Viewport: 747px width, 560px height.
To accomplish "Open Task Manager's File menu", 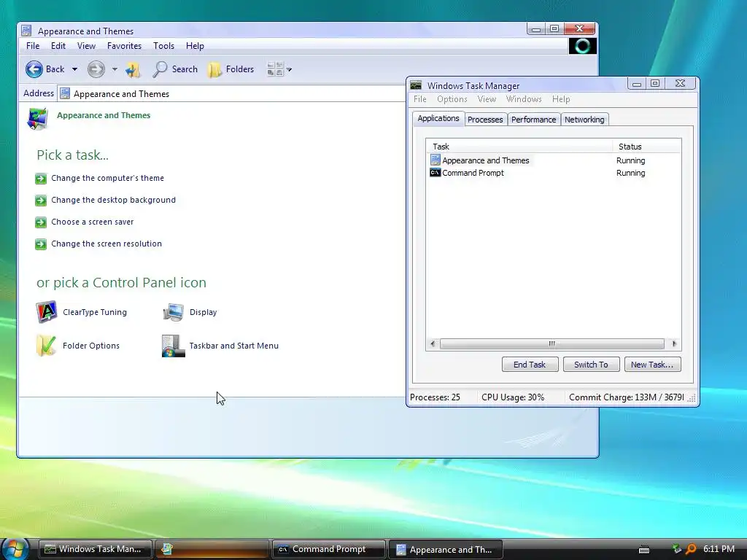I will point(419,99).
